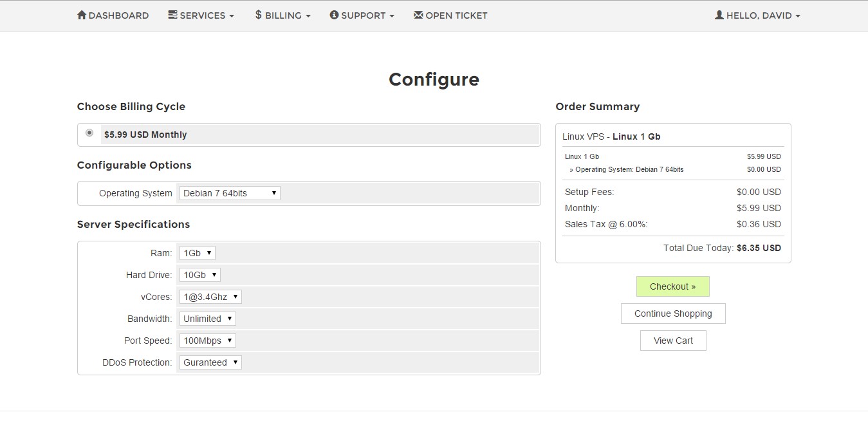Expand the DDoS Protection dropdown
This screenshot has width=868, height=430.
210,363
